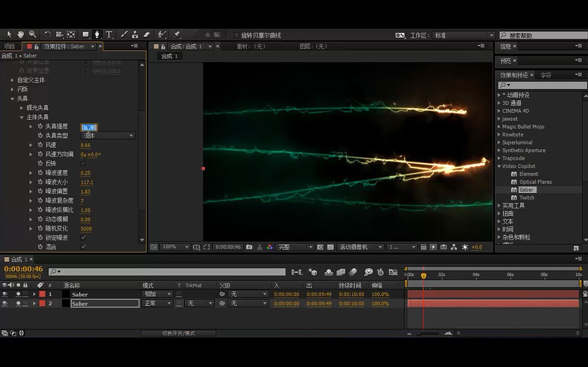
Task: Toggle the transparency grid in viewer
Action: (x=330, y=247)
